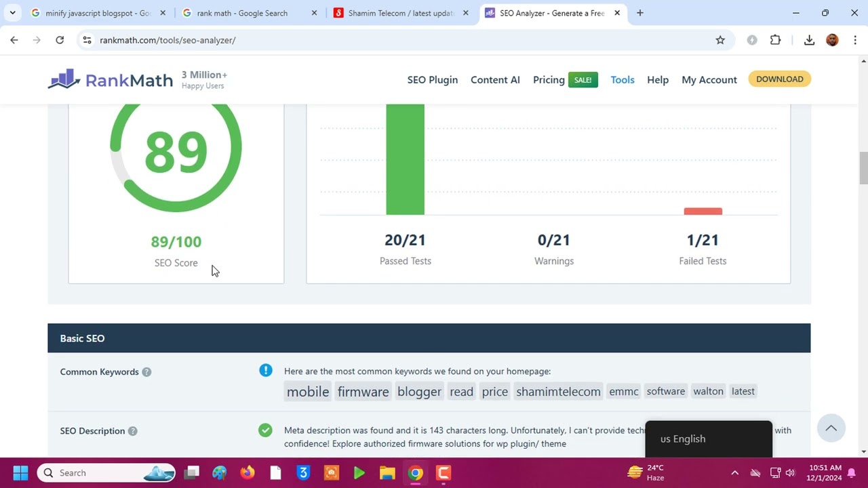Switch to Shamim Telecom tab
Image resolution: width=868 pixels, height=488 pixels.
click(x=401, y=13)
